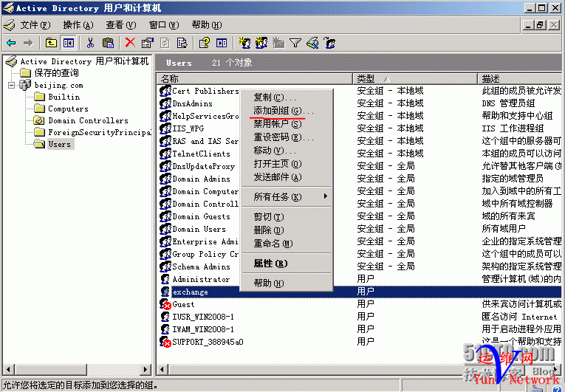Image resolution: width=565 pixels, height=392 pixels.
Task: Click the Find objects toolbar icon
Action: pos(312,44)
